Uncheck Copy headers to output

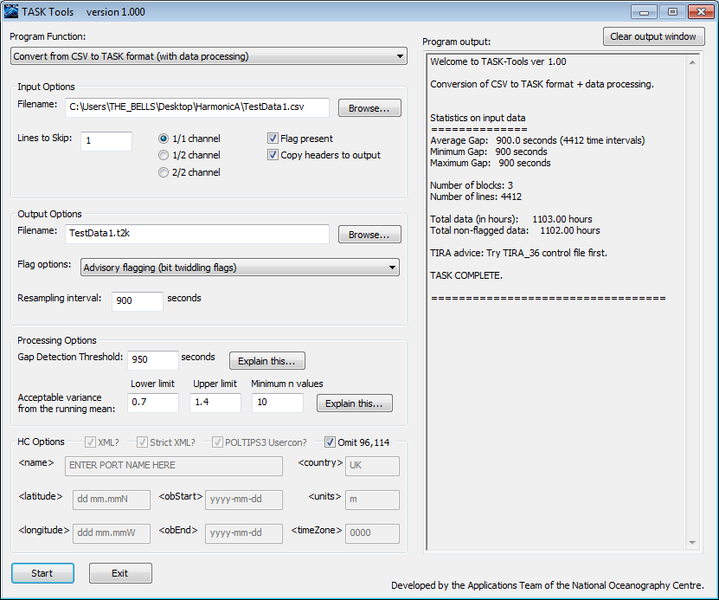[x=273, y=155]
